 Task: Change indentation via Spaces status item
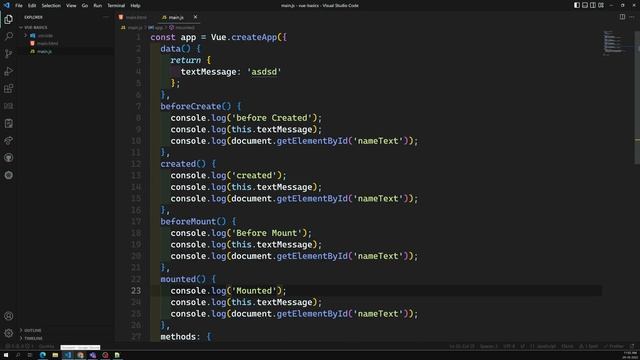coord(489,347)
